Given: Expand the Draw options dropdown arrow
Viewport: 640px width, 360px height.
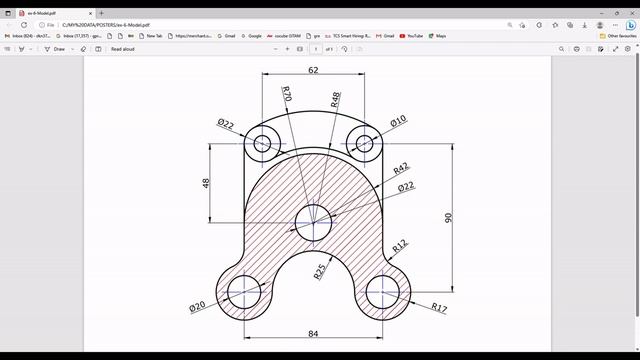Looking at the screenshot, I should (72, 49).
